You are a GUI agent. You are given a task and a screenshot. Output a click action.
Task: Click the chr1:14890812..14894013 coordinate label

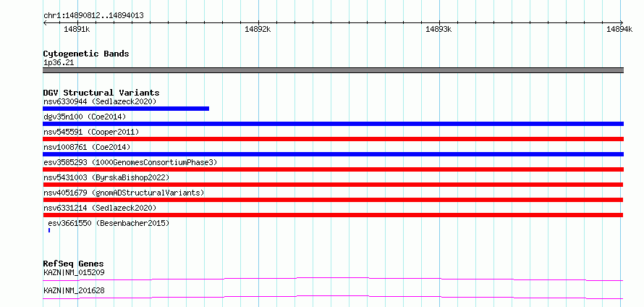(x=93, y=16)
